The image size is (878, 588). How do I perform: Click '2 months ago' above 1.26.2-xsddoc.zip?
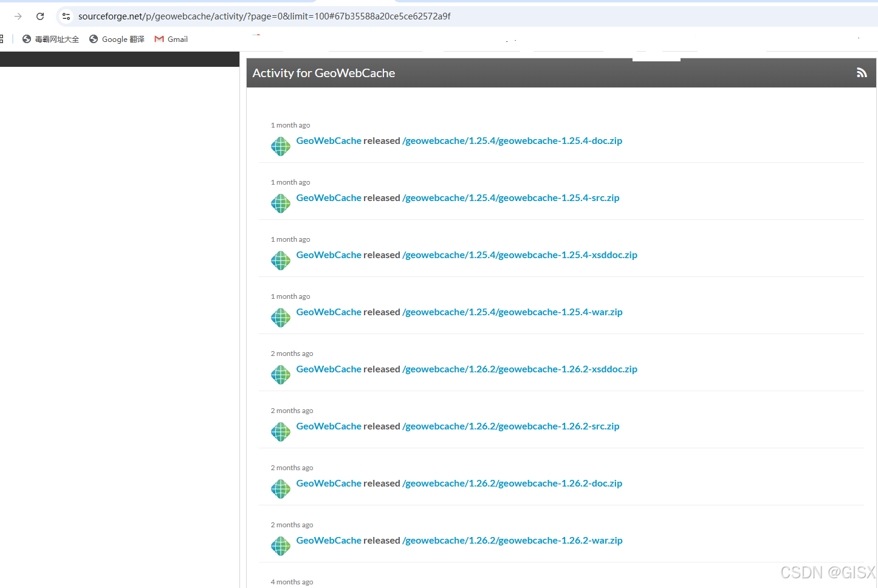point(292,354)
